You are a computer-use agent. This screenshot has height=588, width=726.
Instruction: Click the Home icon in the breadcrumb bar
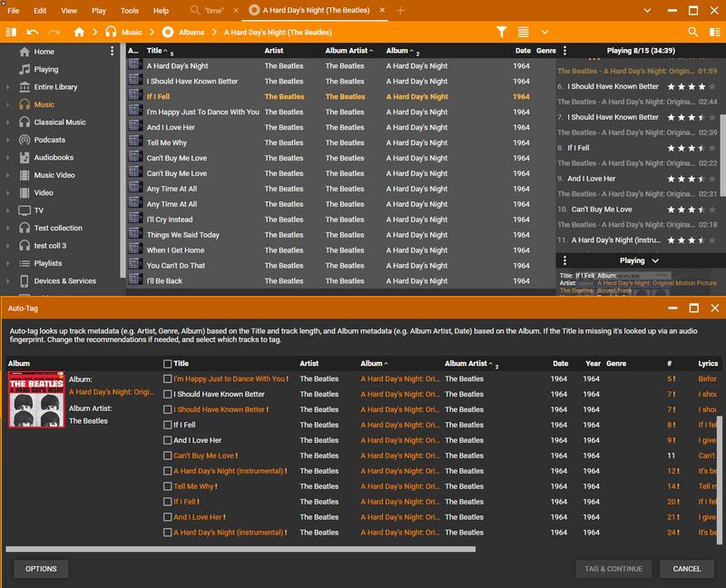coord(79,32)
